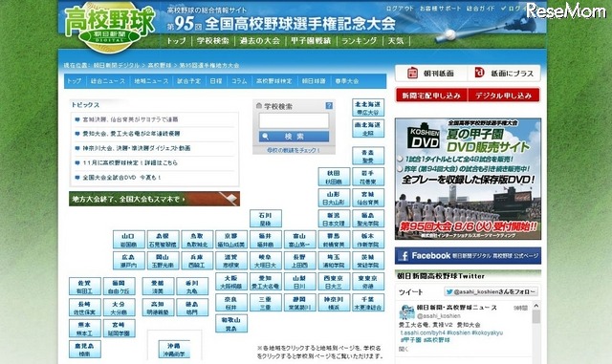Click the 南北海道 region tile
The width and height of the screenshot is (612, 364).
point(368,128)
